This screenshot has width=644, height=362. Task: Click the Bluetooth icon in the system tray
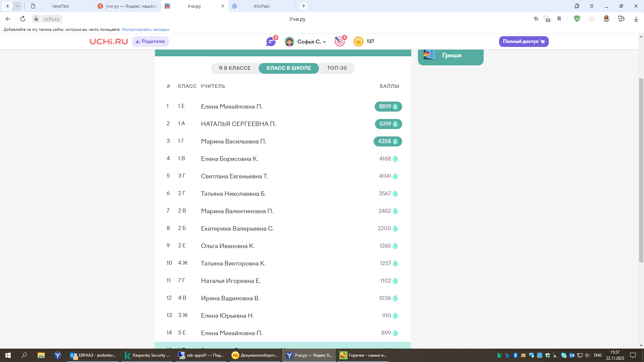tap(516, 355)
